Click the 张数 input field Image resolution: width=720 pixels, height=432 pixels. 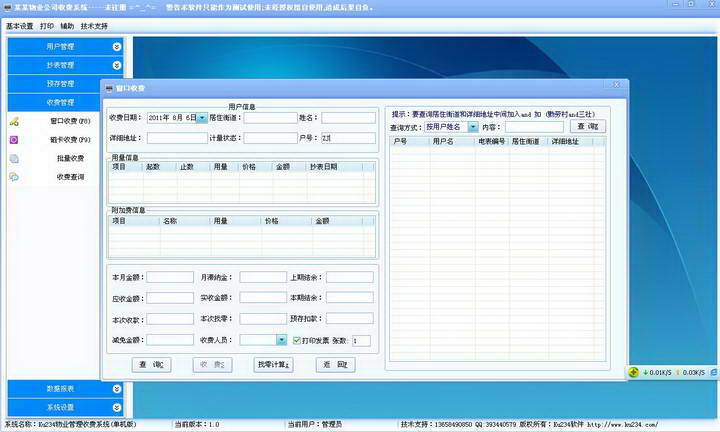pos(361,341)
